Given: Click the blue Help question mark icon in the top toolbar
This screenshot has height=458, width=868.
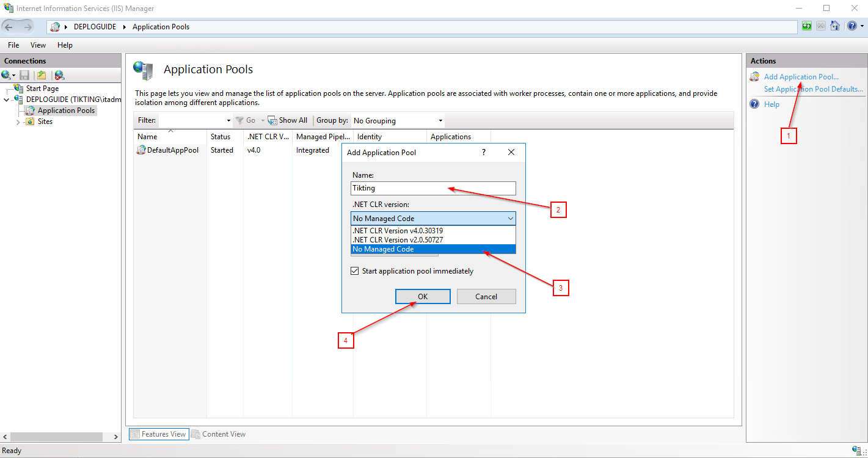Looking at the screenshot, I should pyautogui.click(x=852, y=26).
